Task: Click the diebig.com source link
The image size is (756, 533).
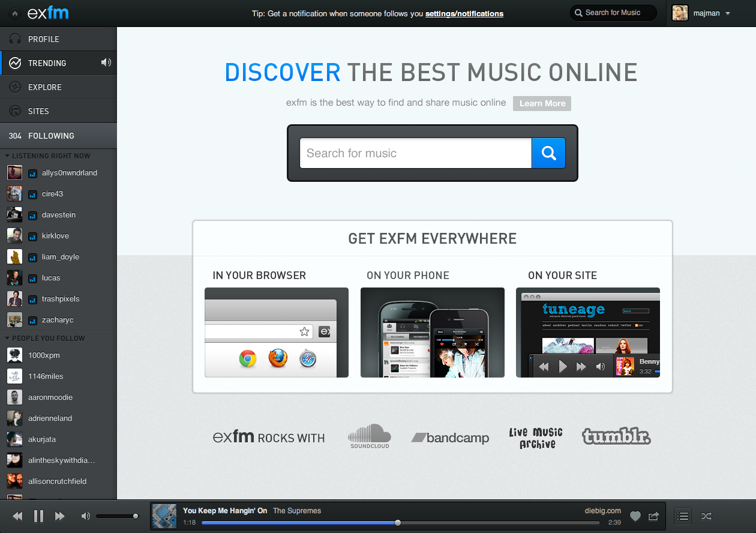Action: (x=603, y=511)
